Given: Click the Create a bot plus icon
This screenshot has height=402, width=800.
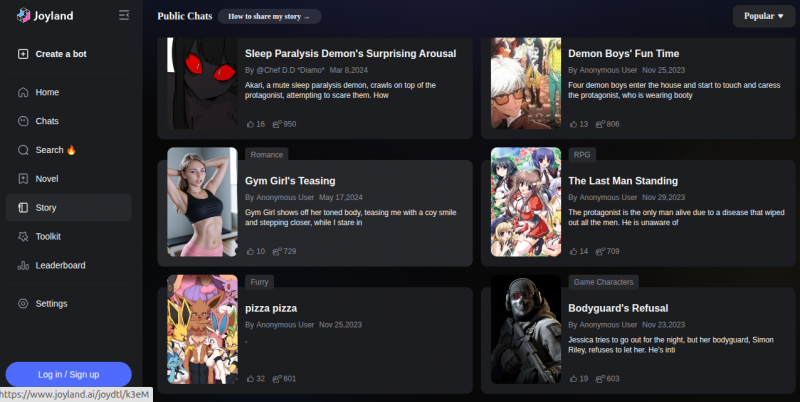Looking at the screenshot, I should coord(23,54).
